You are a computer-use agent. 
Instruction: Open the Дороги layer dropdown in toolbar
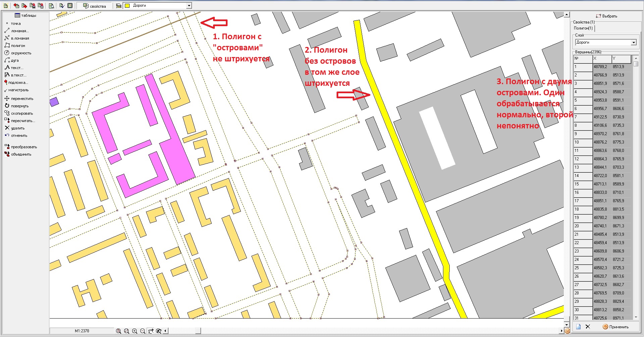pos(189,6)
